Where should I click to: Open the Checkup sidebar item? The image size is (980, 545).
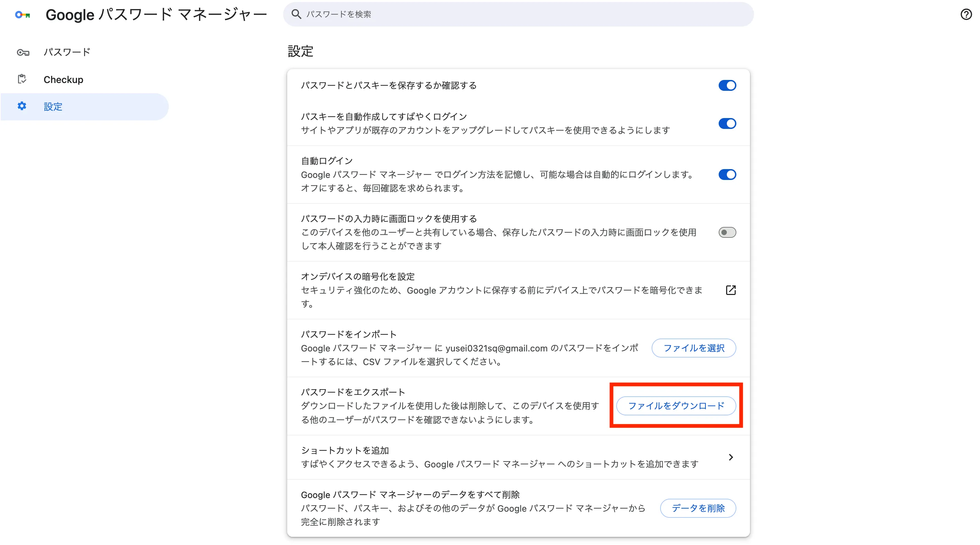[x=84, y=79]
